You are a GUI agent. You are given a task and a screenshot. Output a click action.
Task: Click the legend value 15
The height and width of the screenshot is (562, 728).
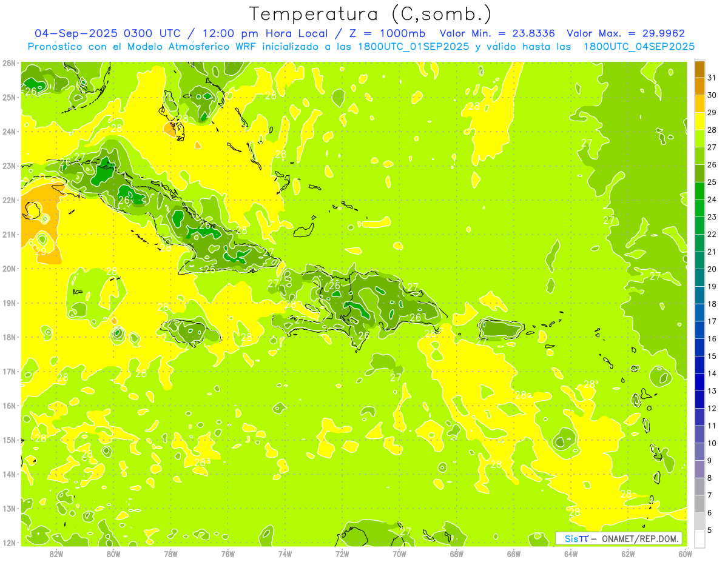(x=712, y=356)
